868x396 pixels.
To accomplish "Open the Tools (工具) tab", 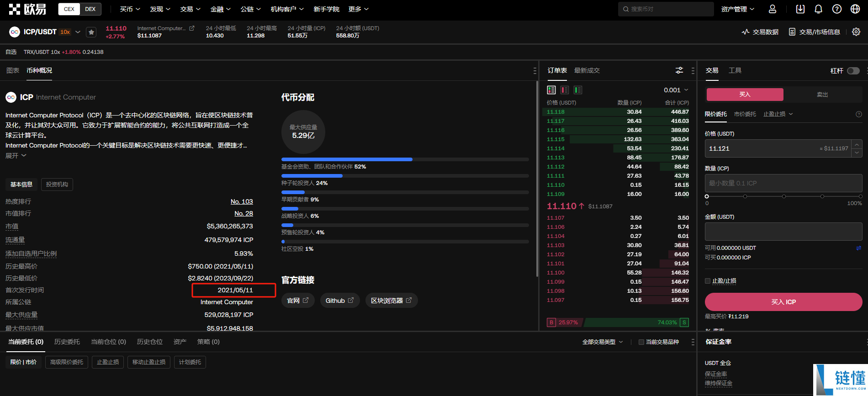I will (735, 71).
